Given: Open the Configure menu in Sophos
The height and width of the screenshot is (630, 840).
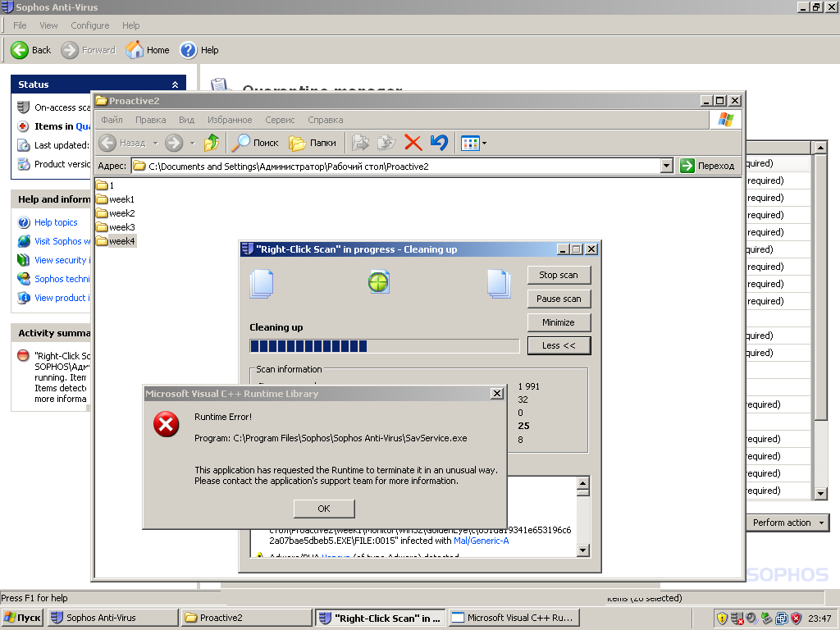Looking at the screenshot, I should [x=90, y=25].
